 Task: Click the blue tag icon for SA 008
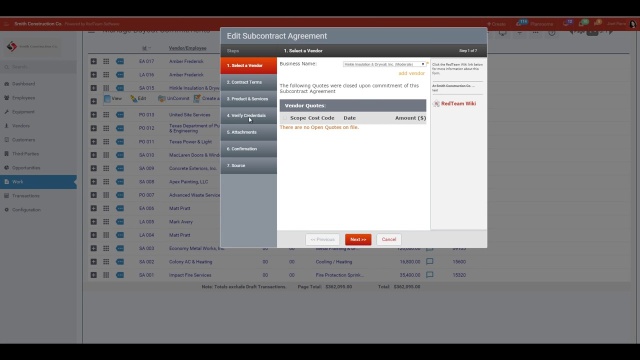[120, 182]
